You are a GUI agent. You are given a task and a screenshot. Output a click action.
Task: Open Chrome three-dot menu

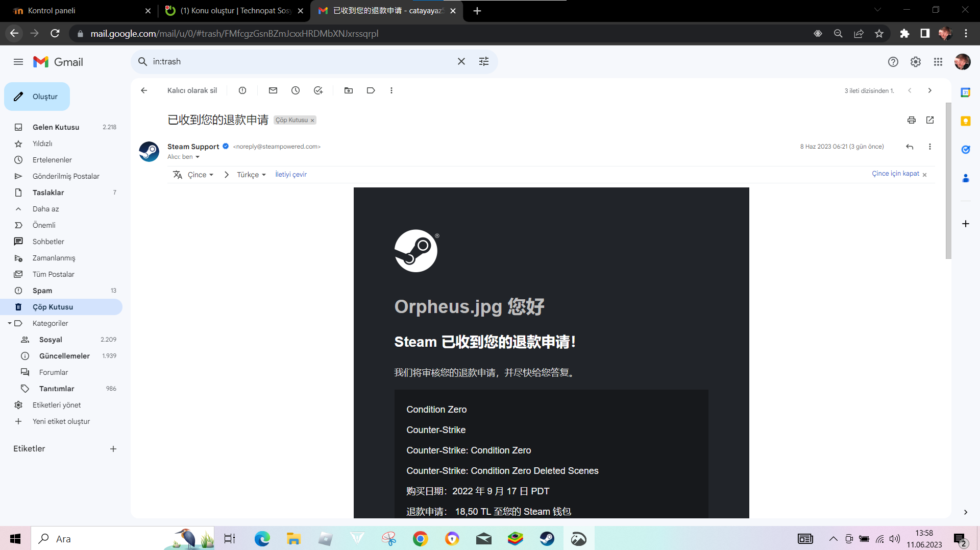(x=966, y=33)
